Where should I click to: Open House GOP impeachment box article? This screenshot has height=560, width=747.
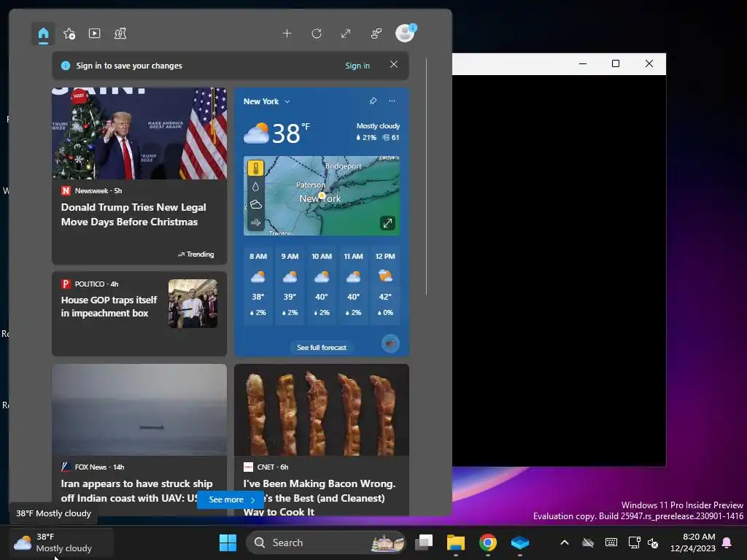(x=139, y=314)
